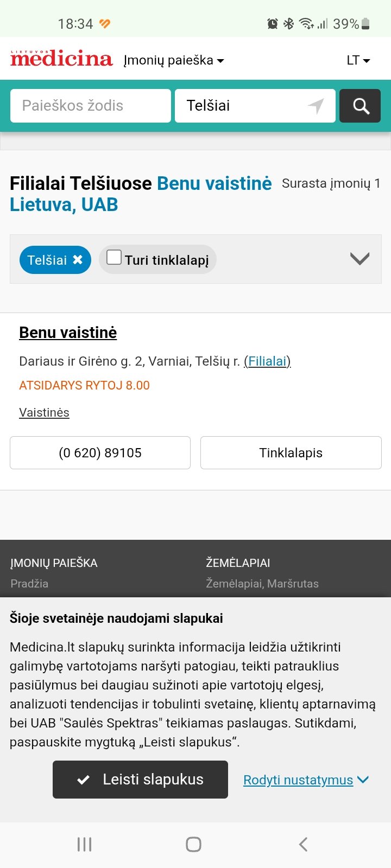
Task: Open Android recent apps button
Action: point(84,844)
